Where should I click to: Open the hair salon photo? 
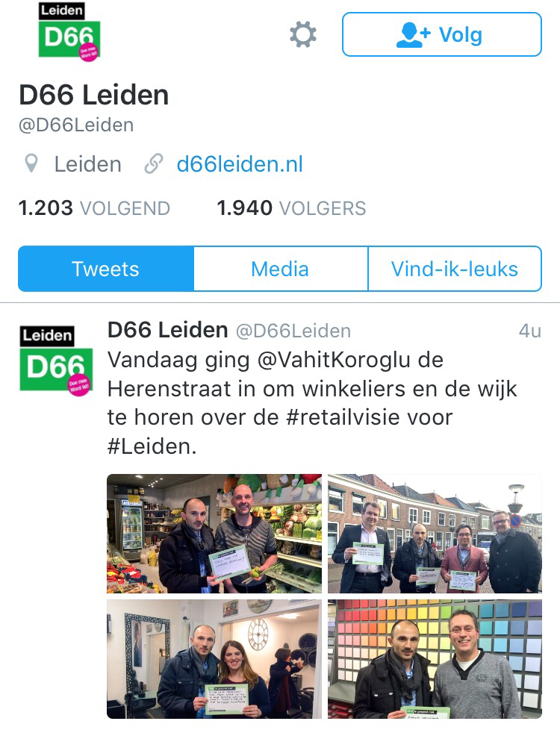pos(214,659)
